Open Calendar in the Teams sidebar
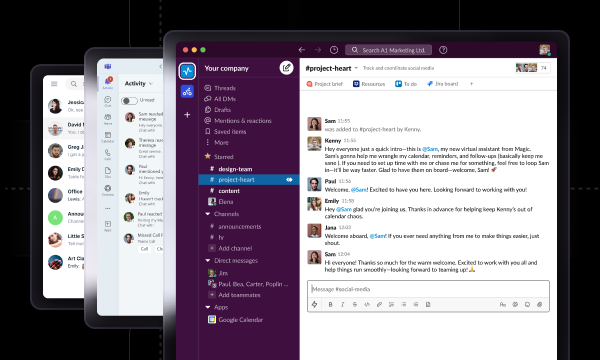This screenshot has height=360, width=600. point(108,137)
